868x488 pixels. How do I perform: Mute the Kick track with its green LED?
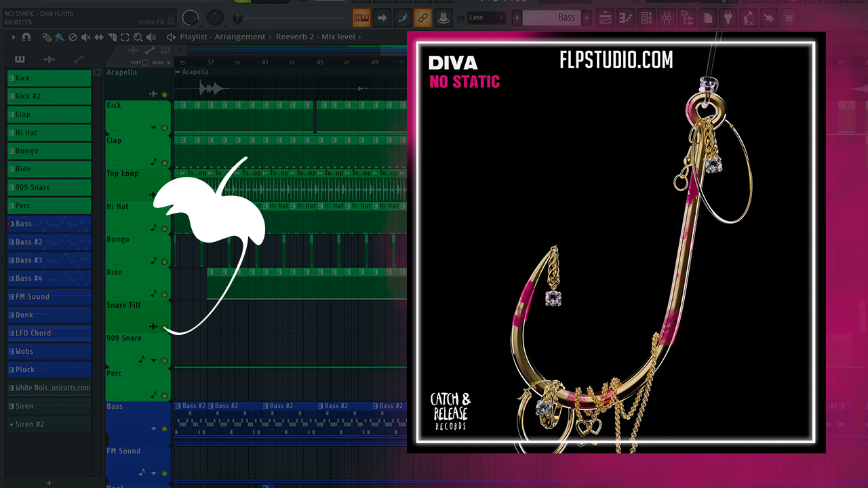(164, 127)
